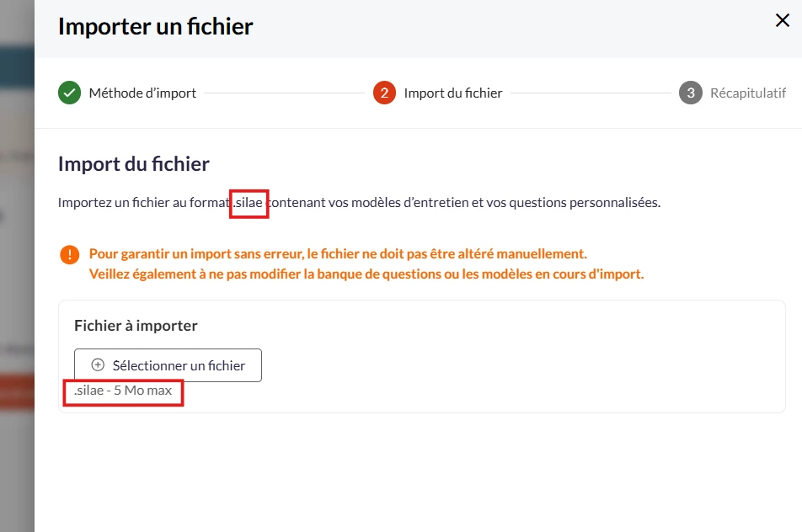Click the .silae word in the description
This screenshot has width=802, height=532.
click(250, 203)
